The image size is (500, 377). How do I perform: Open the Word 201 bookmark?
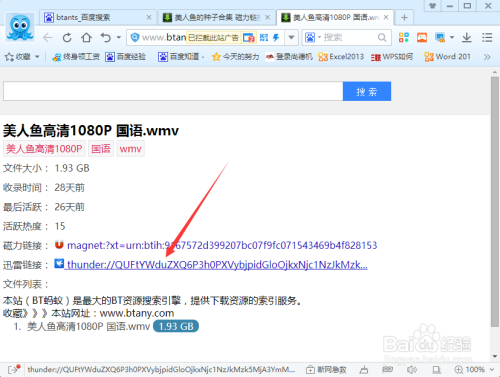447,57
